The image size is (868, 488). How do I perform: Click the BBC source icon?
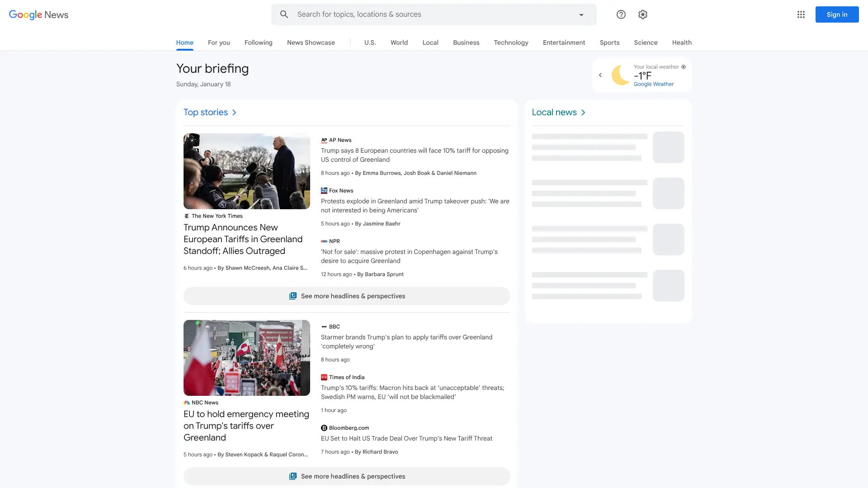324,327
